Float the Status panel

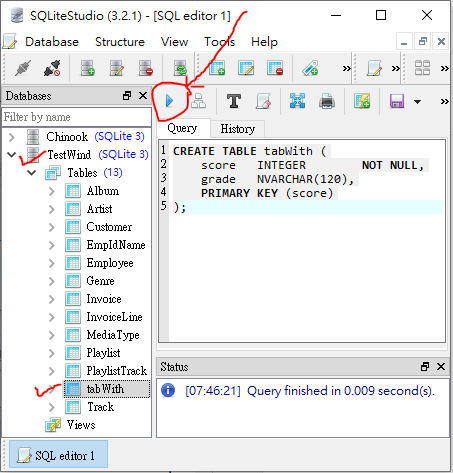(425, 367)
